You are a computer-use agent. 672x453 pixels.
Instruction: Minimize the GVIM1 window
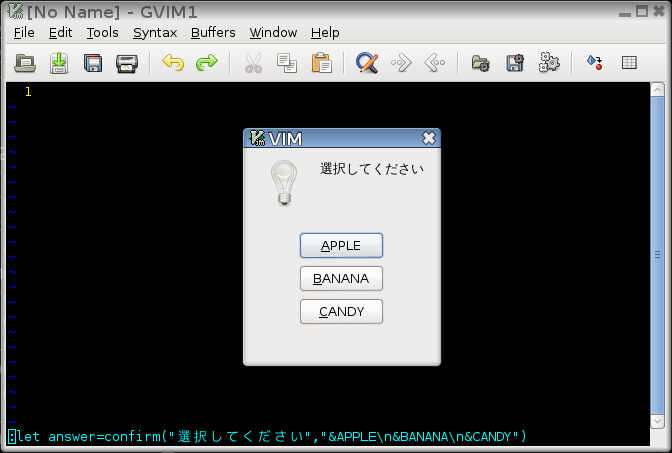(x=625, y=13)
